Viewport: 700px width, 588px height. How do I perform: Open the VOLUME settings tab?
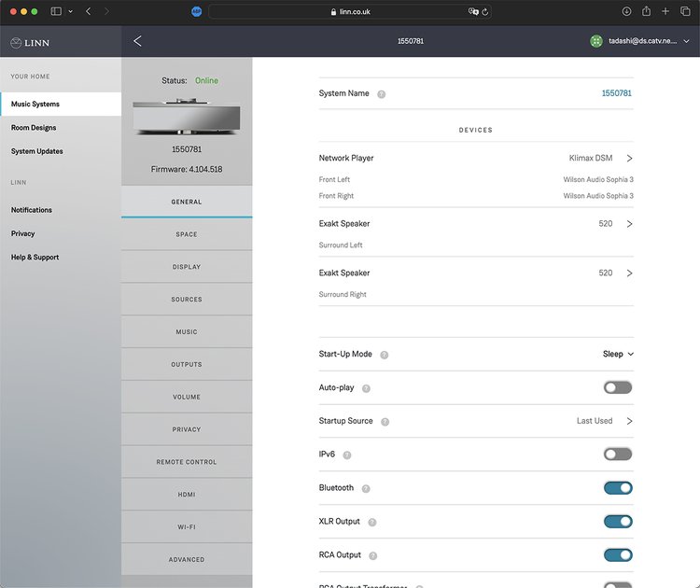(x=187, y=397)
